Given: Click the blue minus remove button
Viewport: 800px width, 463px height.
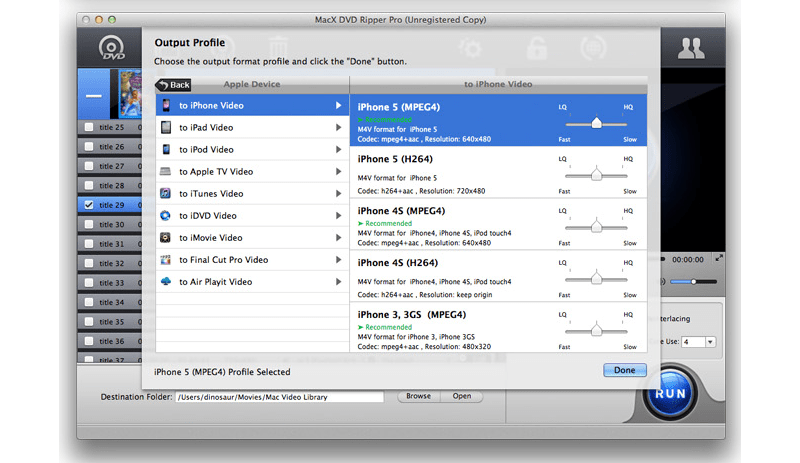Looking at the screenshot, I should coord(93,95).
